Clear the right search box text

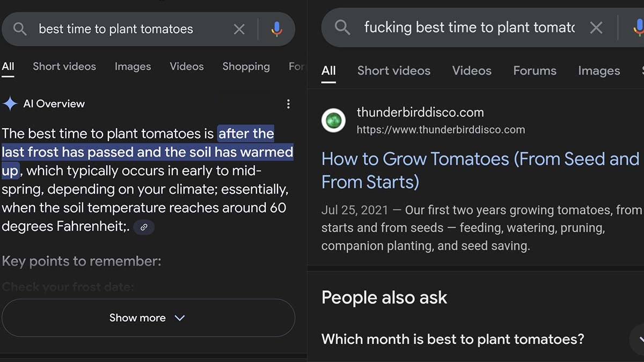coord(596,27)
